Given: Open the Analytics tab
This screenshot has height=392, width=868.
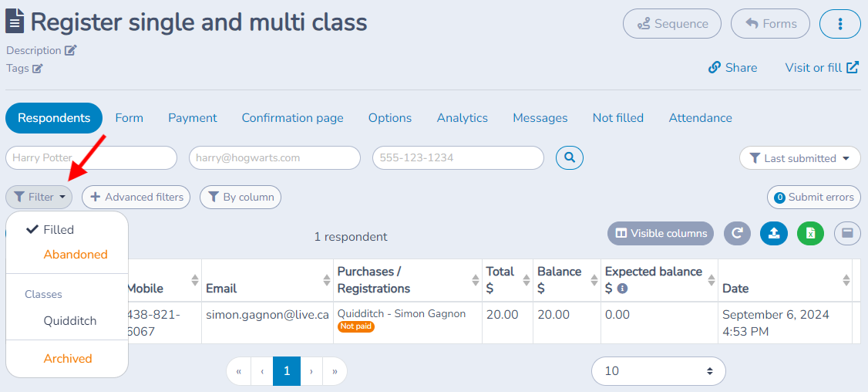Looking at the screenshot, I should coord(463,118).
